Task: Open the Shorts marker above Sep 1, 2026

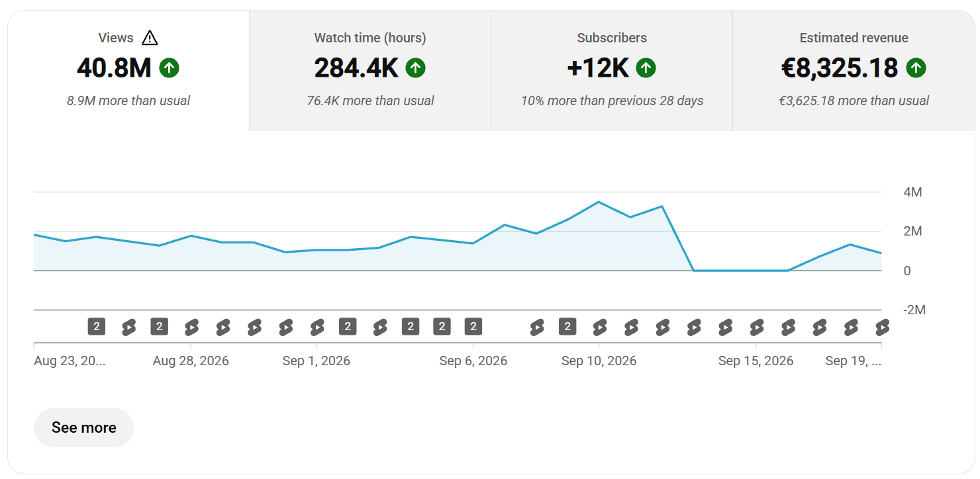Action: pyautogui.click(x=317, y=327)
